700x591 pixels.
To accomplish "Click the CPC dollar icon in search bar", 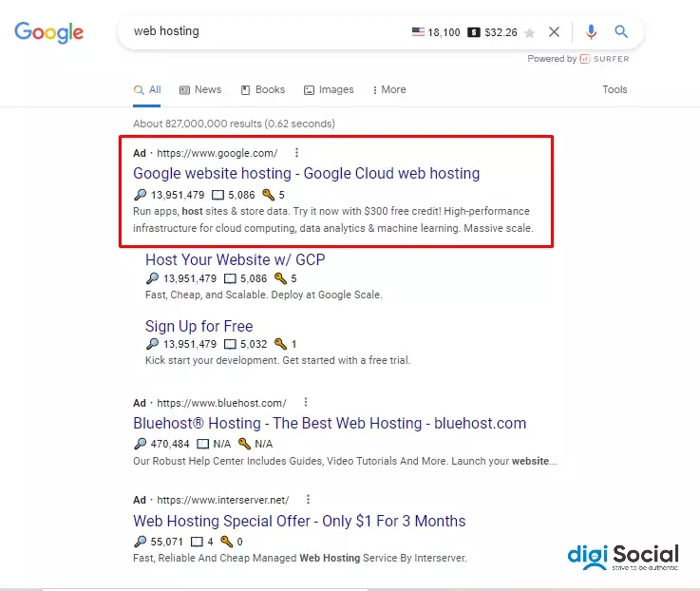I will pyautogui.click(x=474, y=32).
